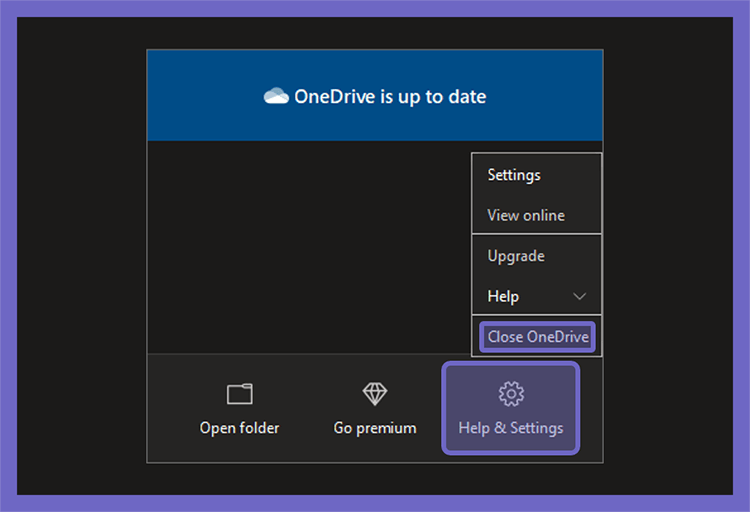The image size is (750, 512).
Task: Click the OneDrive cloud icon in header
Action: pos(276,96)
